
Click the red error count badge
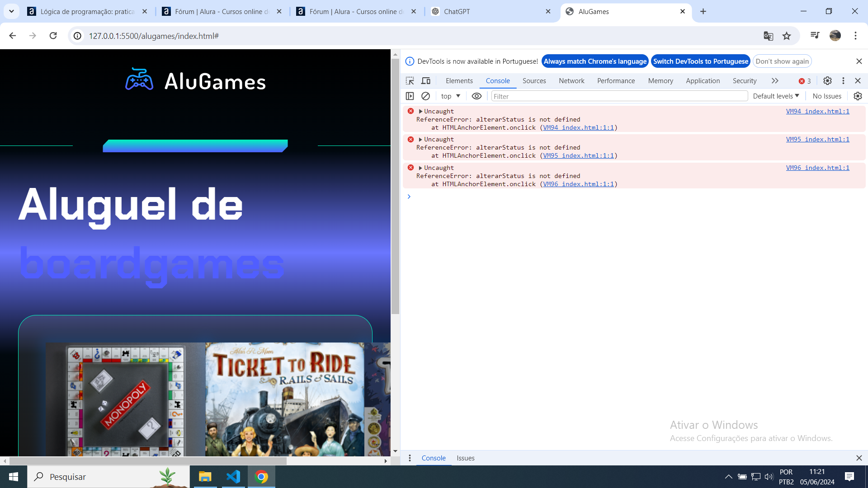pyautogui.click(x=805, y=81)
